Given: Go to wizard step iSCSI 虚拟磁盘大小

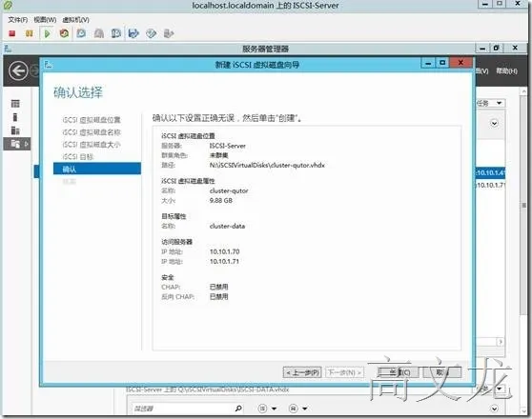Looking at the screenshot, I should coord(92,145).
